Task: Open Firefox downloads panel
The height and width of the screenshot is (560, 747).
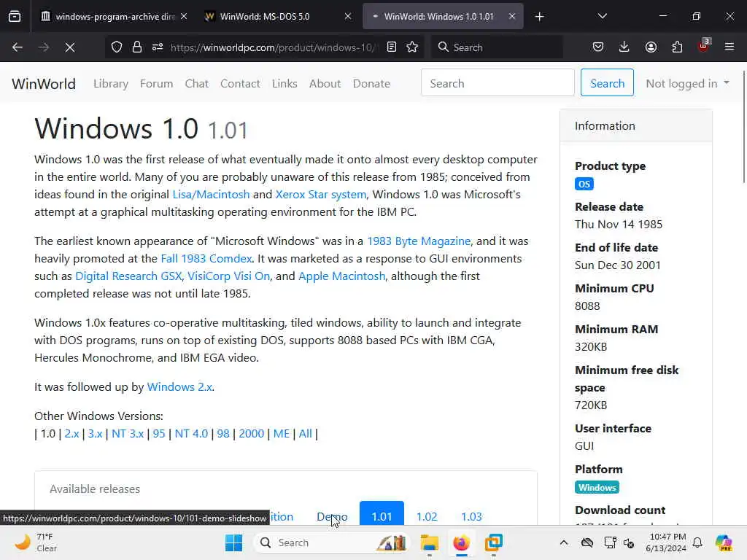Action: click(x=624, y=47)
